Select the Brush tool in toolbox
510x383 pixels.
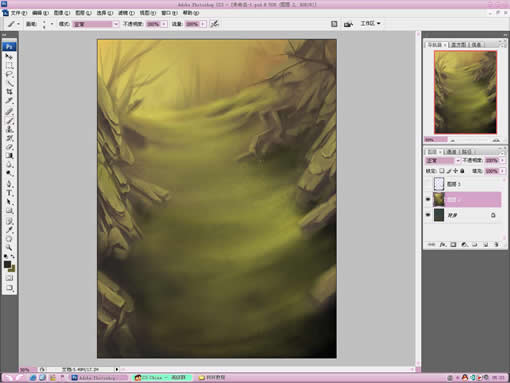click(9, 121)
